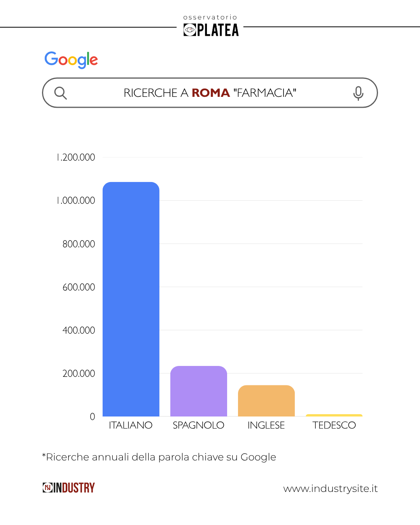
Task: Click the 1.000.000 y-axis label
Action: pyautogui.click(x=77, y=201)
